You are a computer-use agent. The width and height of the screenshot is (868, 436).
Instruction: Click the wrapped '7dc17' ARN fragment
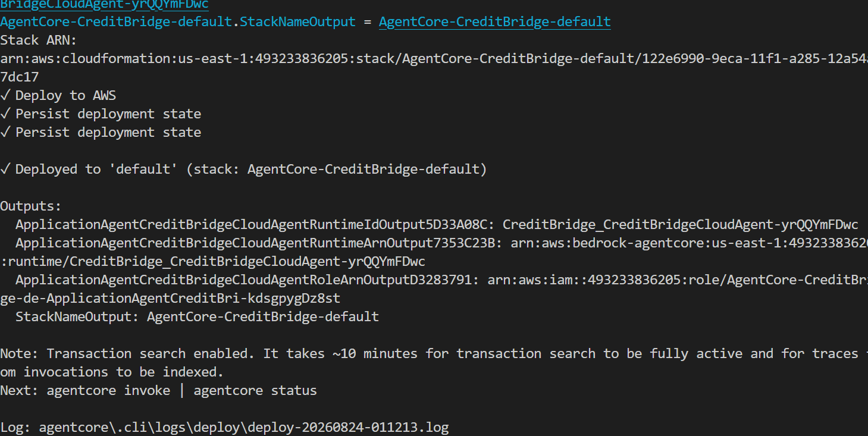pos(20,77)
